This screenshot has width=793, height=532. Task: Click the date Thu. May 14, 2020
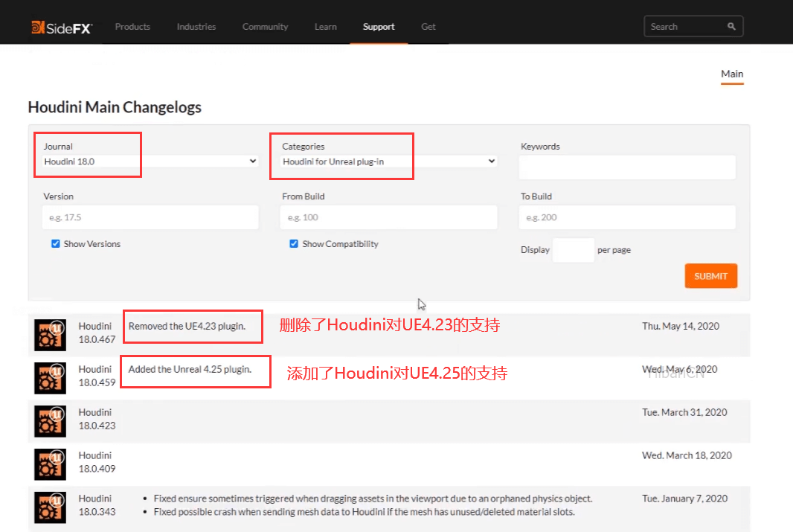[681, 326]
